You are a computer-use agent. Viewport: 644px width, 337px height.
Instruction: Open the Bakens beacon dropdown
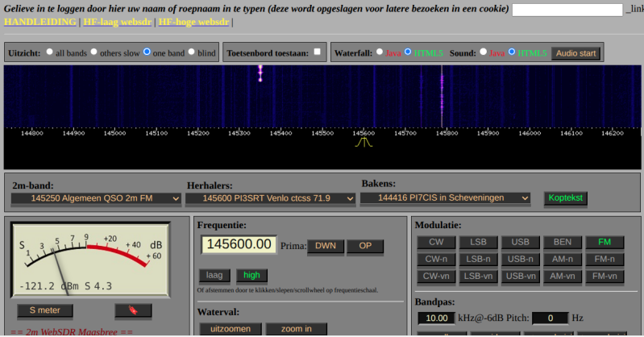coord(445,198)
